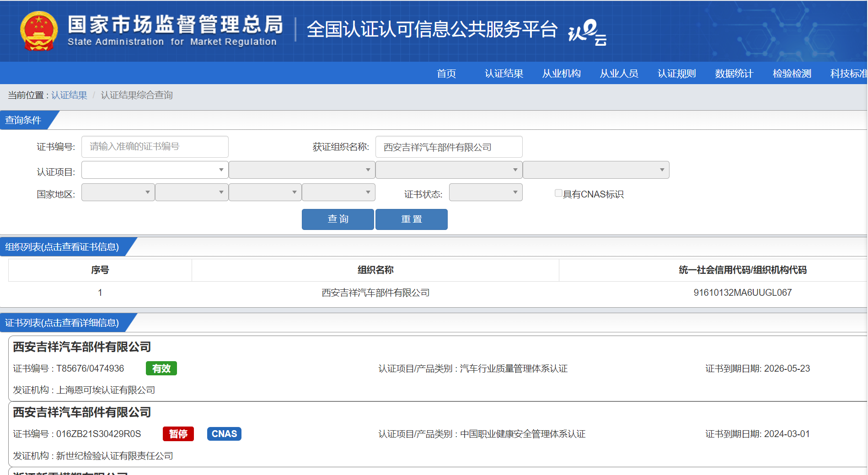The image size is (868, 475).
Task: Click the national emblem logo
Action: tap(39, 31)
